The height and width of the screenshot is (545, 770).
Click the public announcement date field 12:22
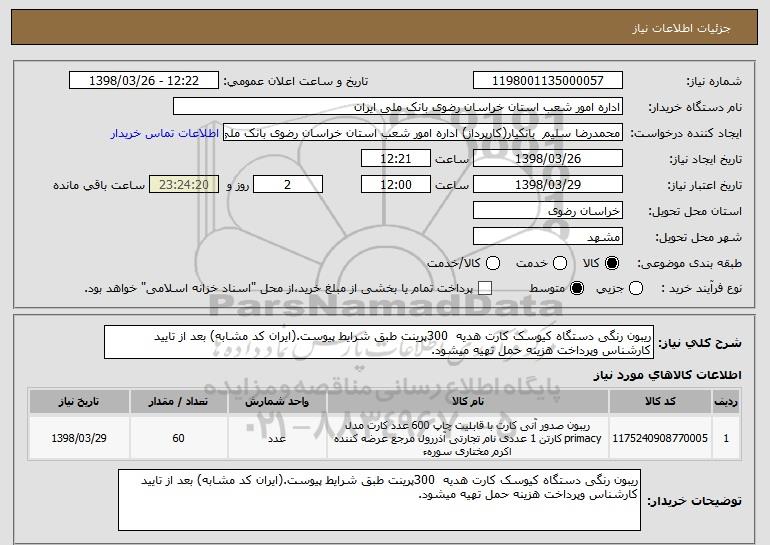click(144, 81)
